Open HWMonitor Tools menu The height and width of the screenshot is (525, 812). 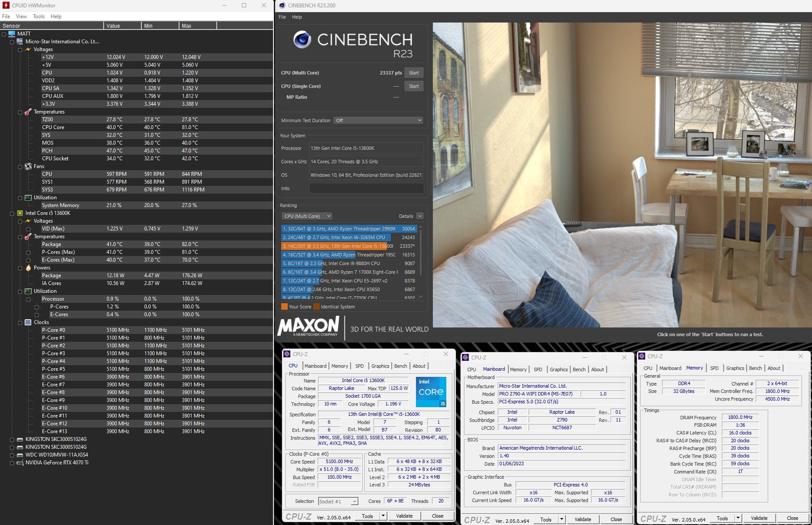coord(39,16)
